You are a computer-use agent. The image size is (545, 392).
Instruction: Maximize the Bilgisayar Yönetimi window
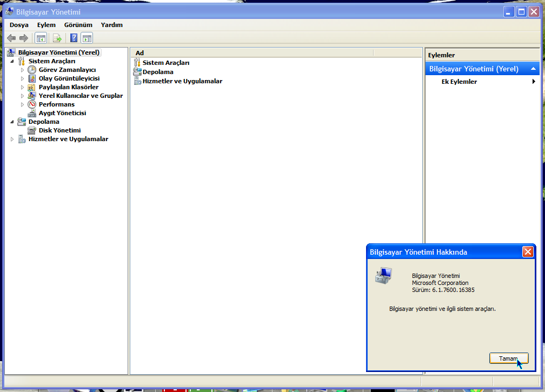[521, 12]
